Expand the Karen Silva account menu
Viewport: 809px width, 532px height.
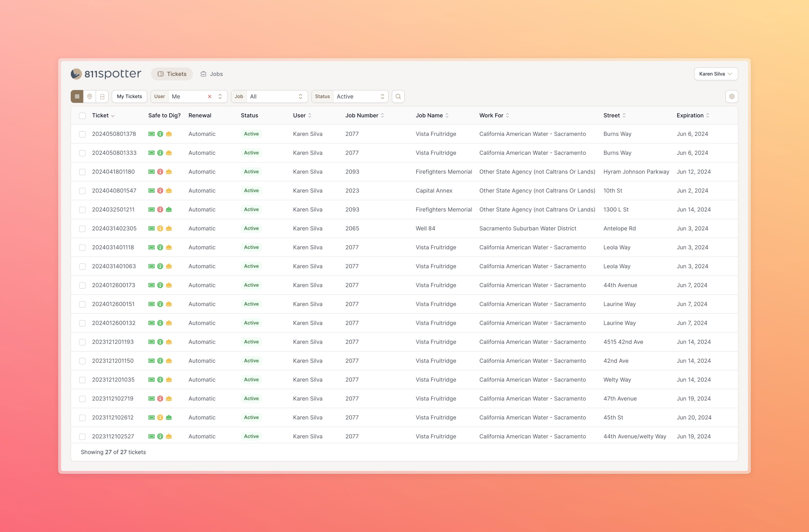point(716,74)
